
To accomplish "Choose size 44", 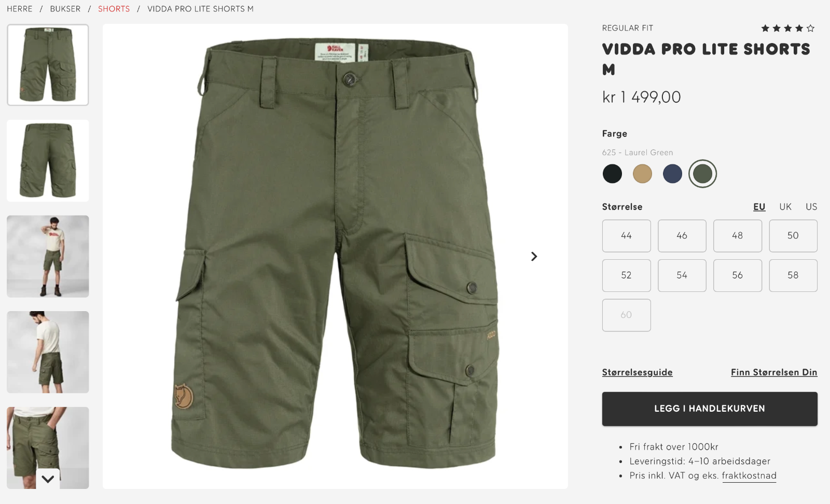I will pos(626,236).
